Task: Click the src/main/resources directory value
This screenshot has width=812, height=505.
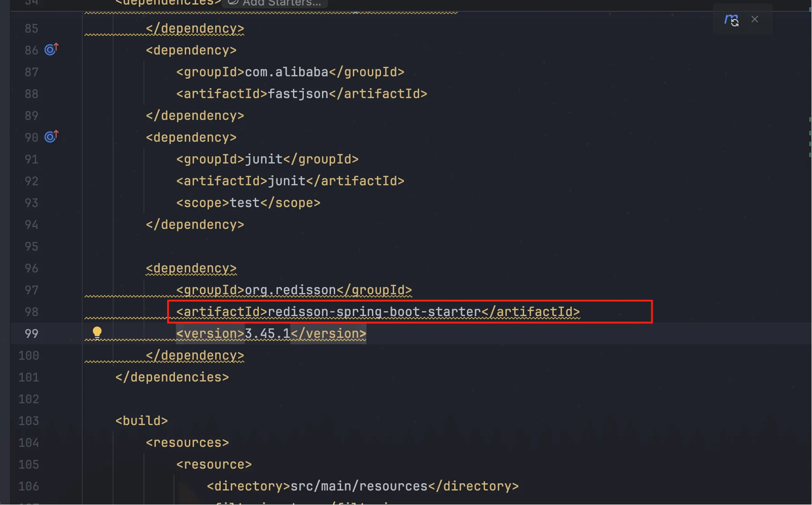Action: (359, 486)
